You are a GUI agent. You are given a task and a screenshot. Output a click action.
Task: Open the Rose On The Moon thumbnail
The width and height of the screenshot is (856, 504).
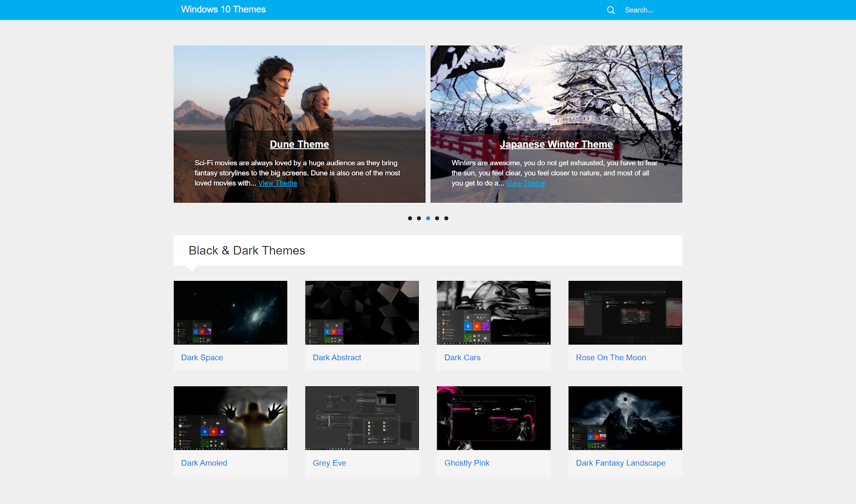pos(625,312)
